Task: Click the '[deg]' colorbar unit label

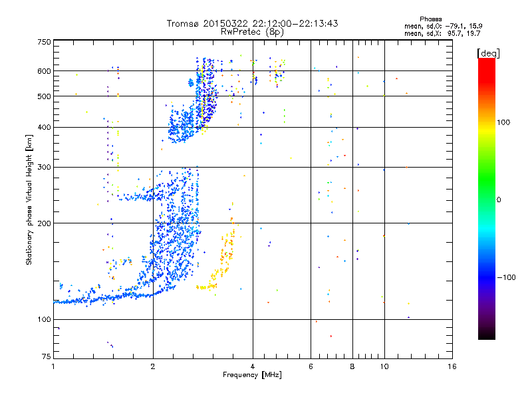Action: click(488, 53)
